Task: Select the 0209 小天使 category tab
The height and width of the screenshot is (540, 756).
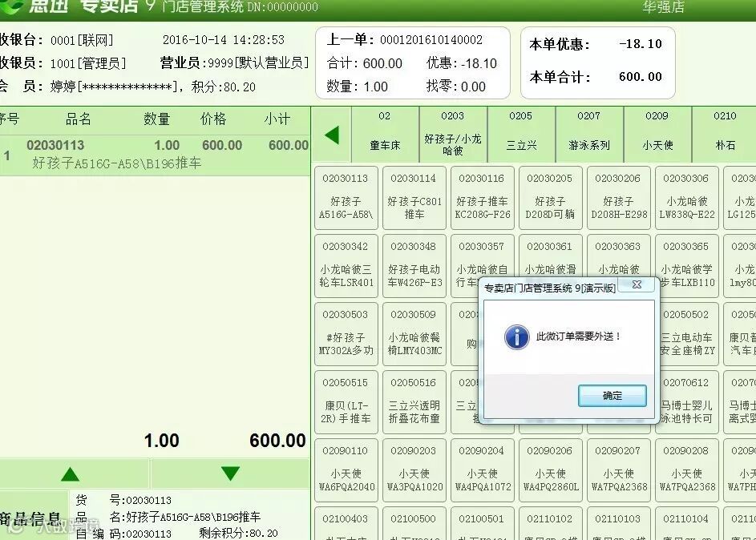Action: 657,135
